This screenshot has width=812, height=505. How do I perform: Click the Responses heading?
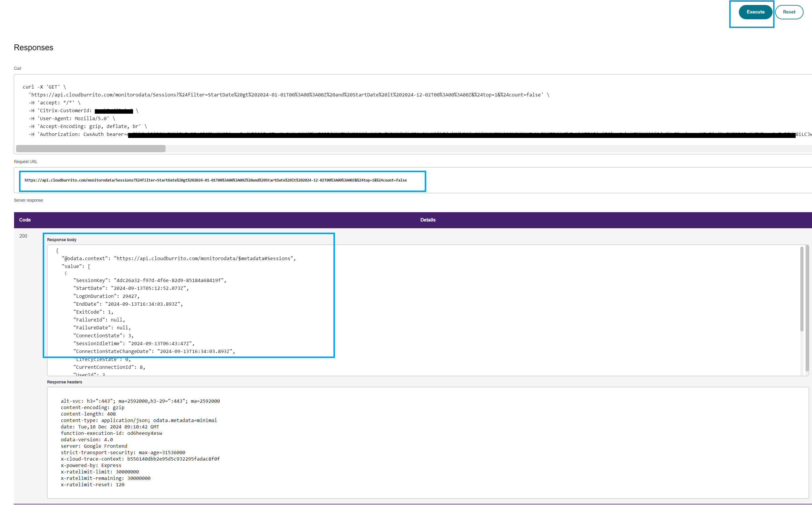coord(33,47)
